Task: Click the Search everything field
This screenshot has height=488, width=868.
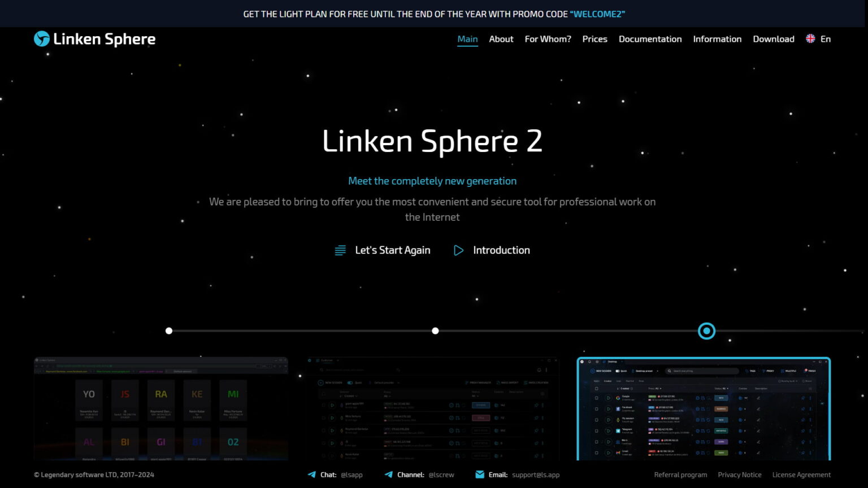Action: click(x=702, y=371)
